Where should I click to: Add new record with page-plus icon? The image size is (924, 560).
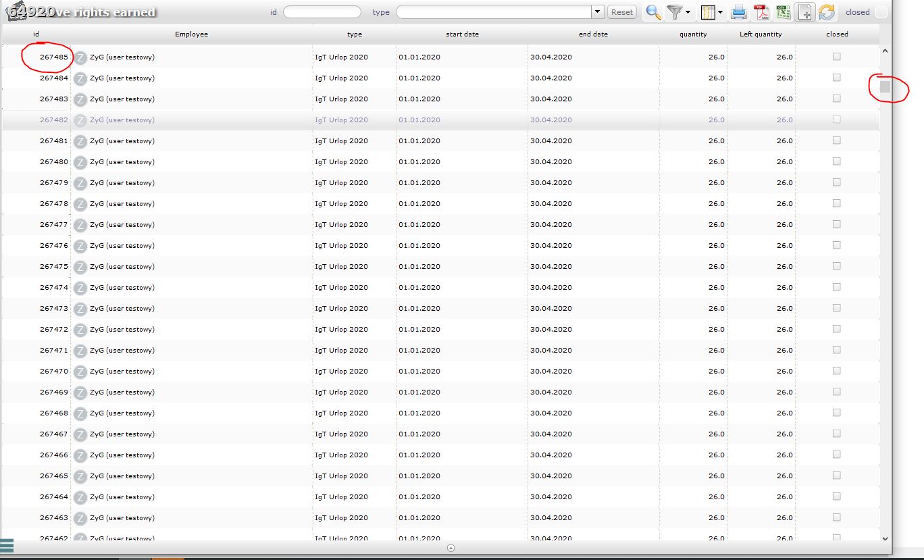point(805,12)
